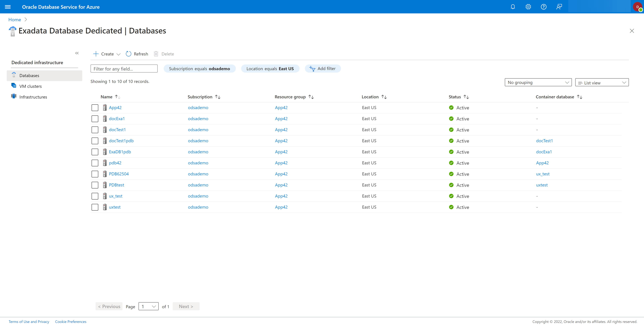
Task: Select the docExa1 row checkbox
Action: (95, 119)
